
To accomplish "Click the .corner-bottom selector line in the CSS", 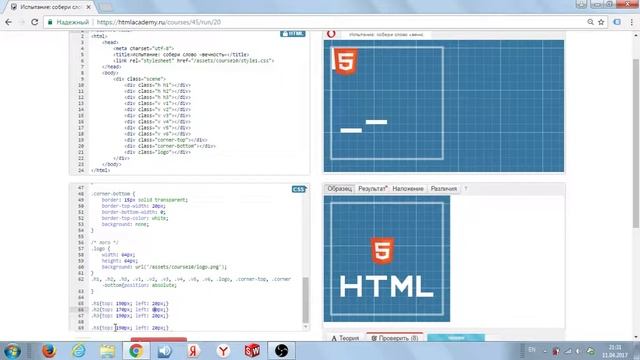I will pyautogui.click(x=113, y=194).
